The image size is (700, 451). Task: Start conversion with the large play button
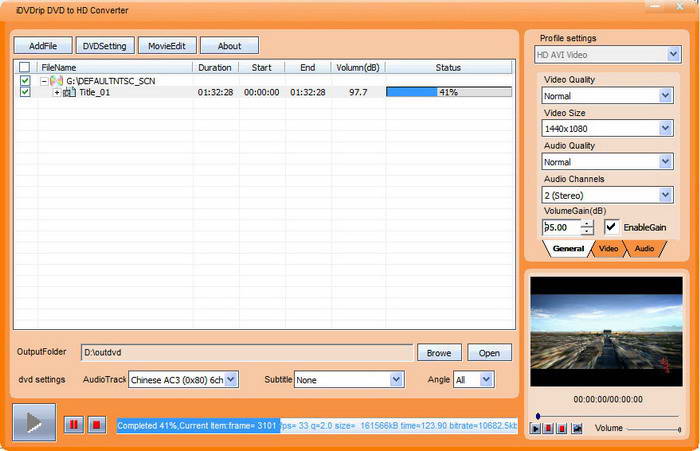34,422
